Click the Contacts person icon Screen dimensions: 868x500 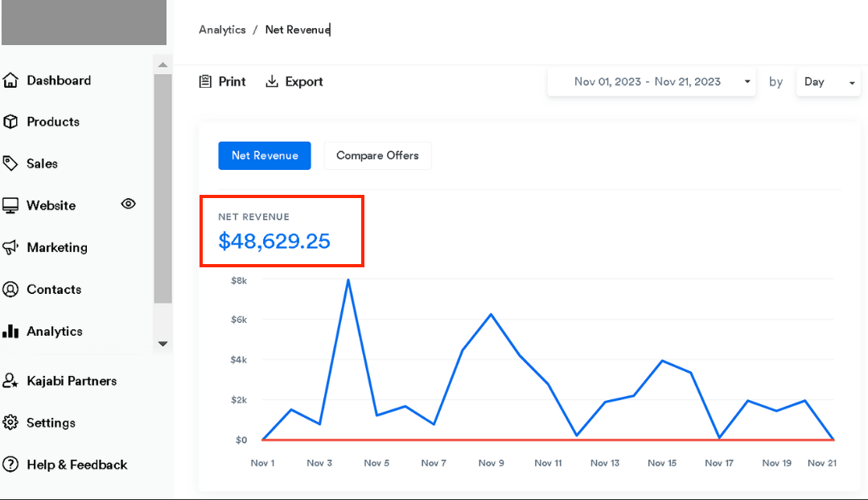(x=10, y=290)
